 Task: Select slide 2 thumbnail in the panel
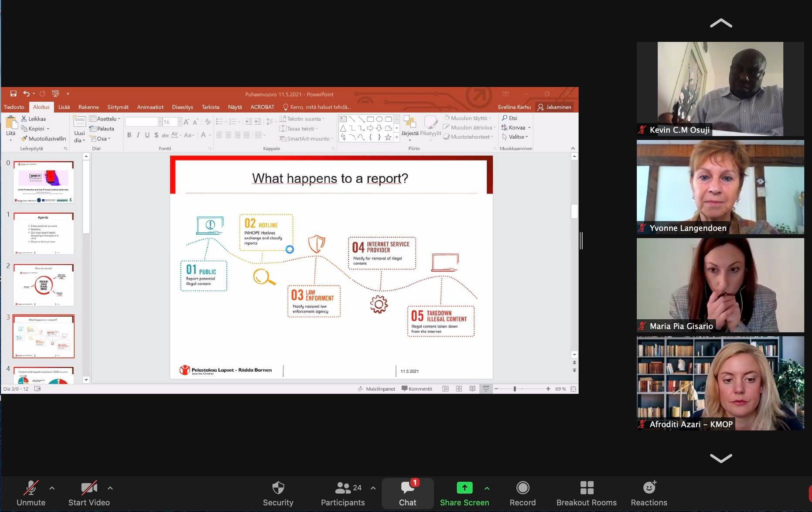44,285
